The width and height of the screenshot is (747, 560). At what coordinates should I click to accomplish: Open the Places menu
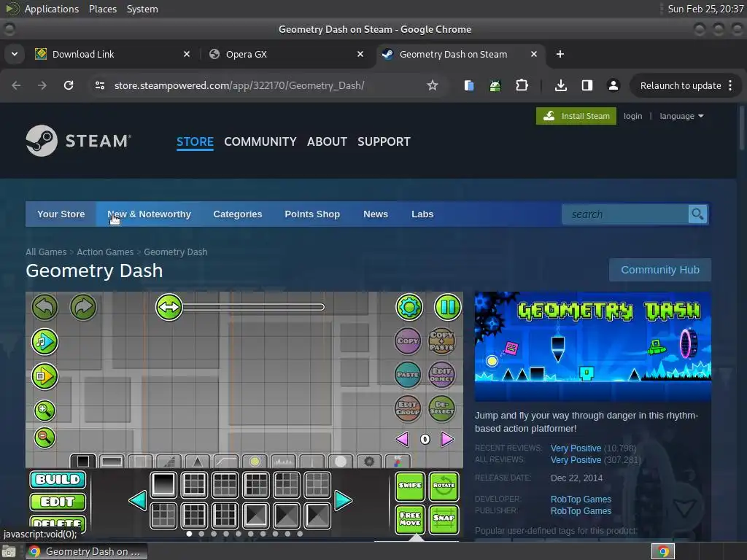coord(103,9)
